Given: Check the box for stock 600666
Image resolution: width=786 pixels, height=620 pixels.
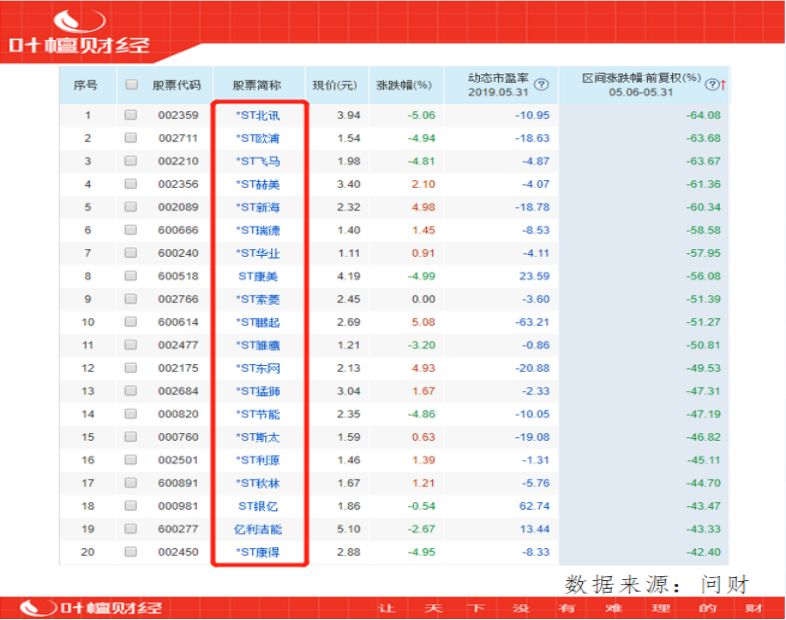Looking at the screenshot, I should click(x=131, y=230).
